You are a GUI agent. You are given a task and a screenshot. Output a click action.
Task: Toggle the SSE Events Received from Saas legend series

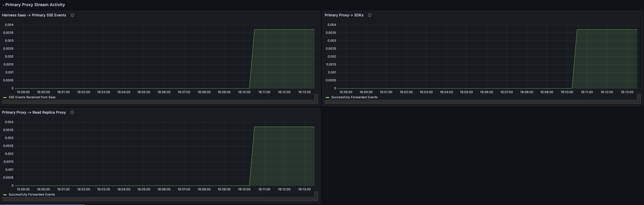32,97
